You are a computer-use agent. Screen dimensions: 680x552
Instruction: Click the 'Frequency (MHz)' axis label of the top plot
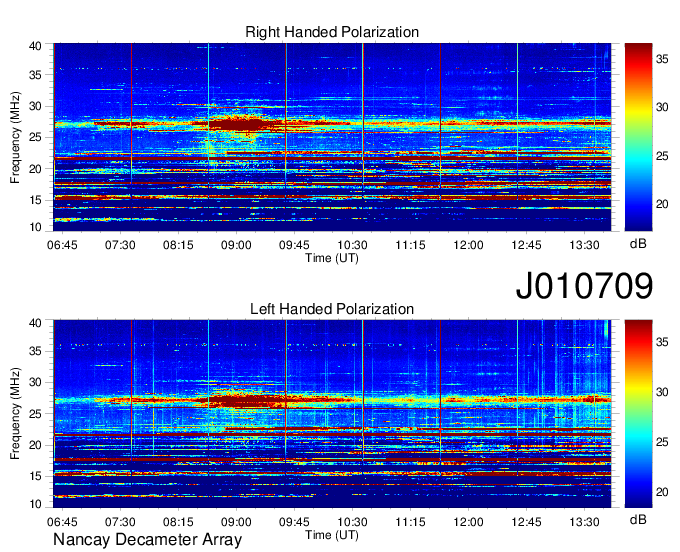15,137
